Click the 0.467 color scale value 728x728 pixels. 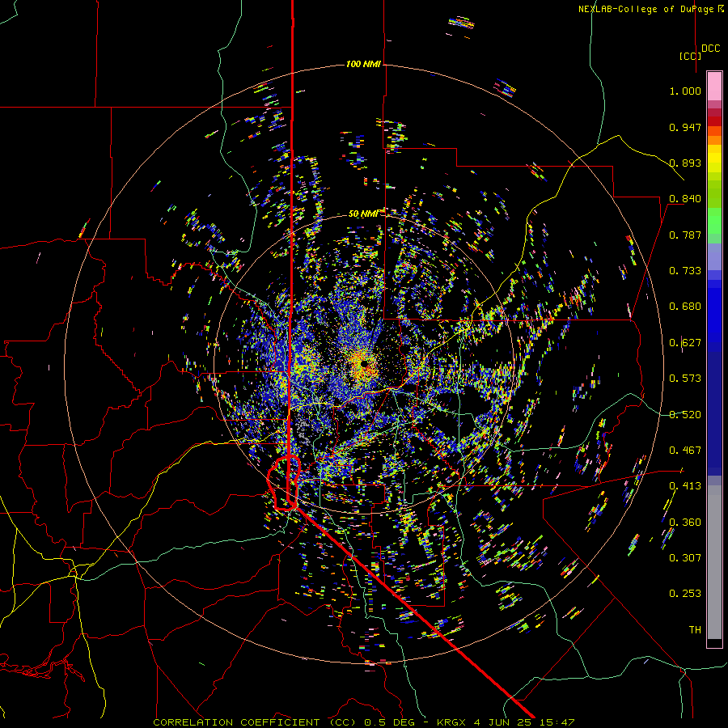tap(685, 451)
